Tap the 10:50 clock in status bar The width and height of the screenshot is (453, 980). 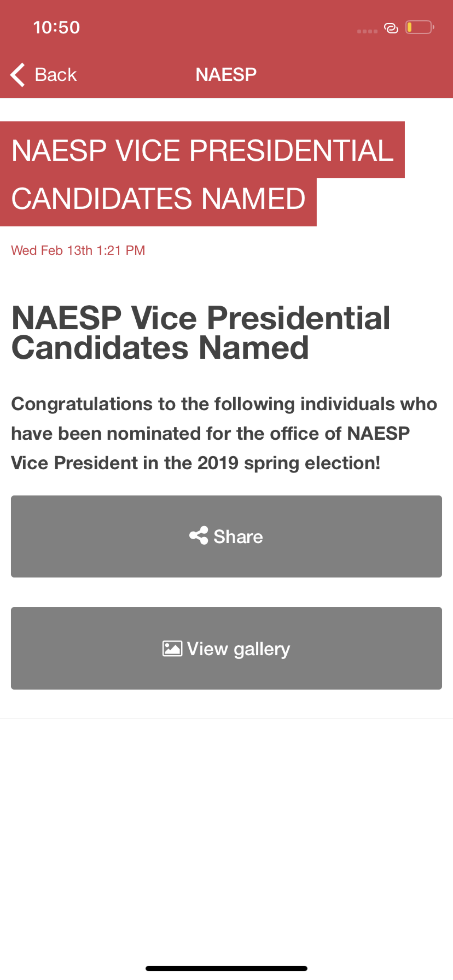pos(56,27)
